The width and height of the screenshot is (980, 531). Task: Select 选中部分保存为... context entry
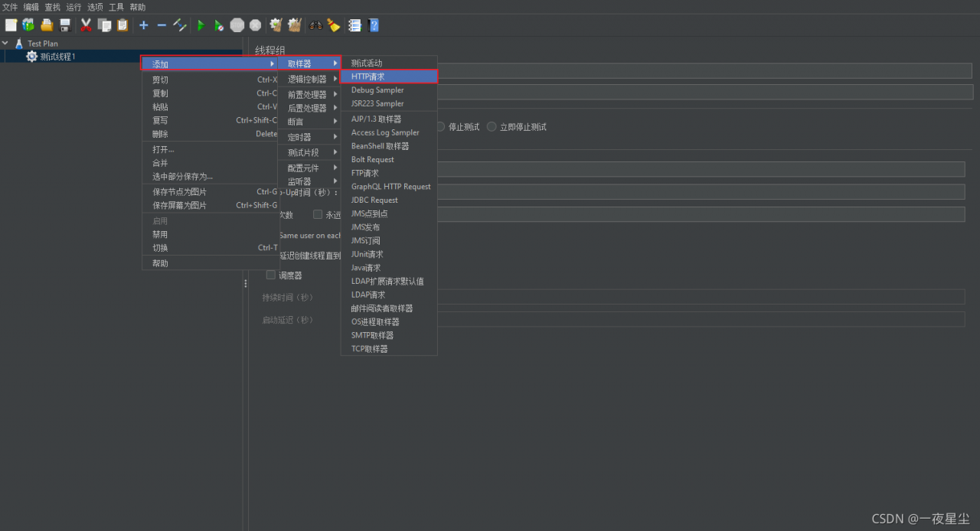point(210,177)
